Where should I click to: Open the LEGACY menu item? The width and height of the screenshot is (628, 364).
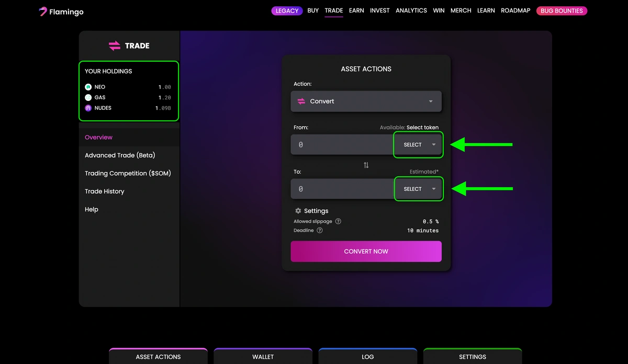(x=287, y=11)
